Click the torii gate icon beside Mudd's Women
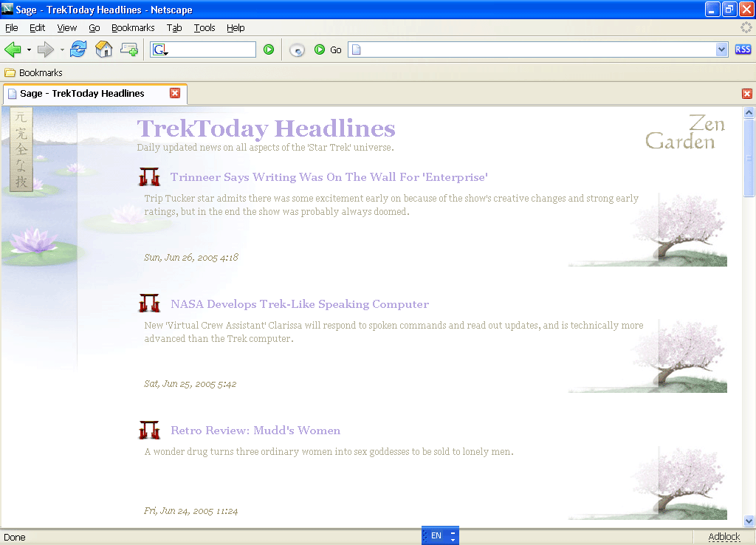The width and height of the screenshot is (756, 545). tap(149, 430)
